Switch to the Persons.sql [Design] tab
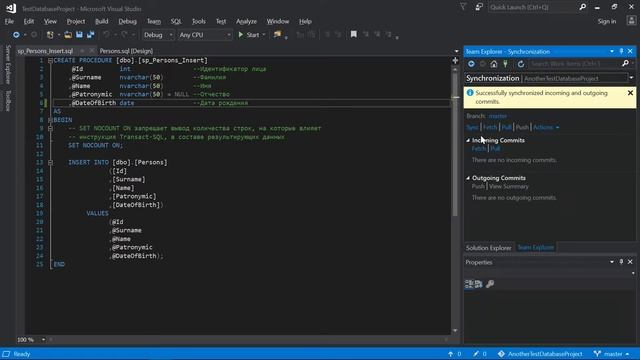Image resolution: width=640 pixels, height=360 pixels. [126, 51]
